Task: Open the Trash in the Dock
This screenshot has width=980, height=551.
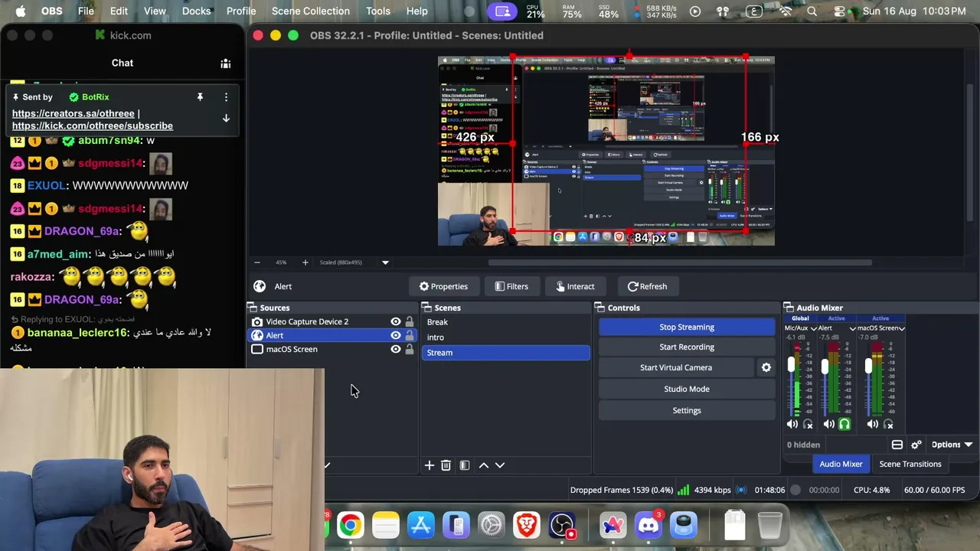Action: tap(769, 525)
